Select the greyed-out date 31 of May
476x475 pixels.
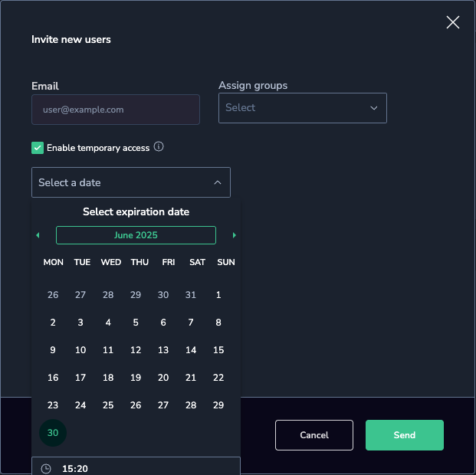tap(191, 295)
